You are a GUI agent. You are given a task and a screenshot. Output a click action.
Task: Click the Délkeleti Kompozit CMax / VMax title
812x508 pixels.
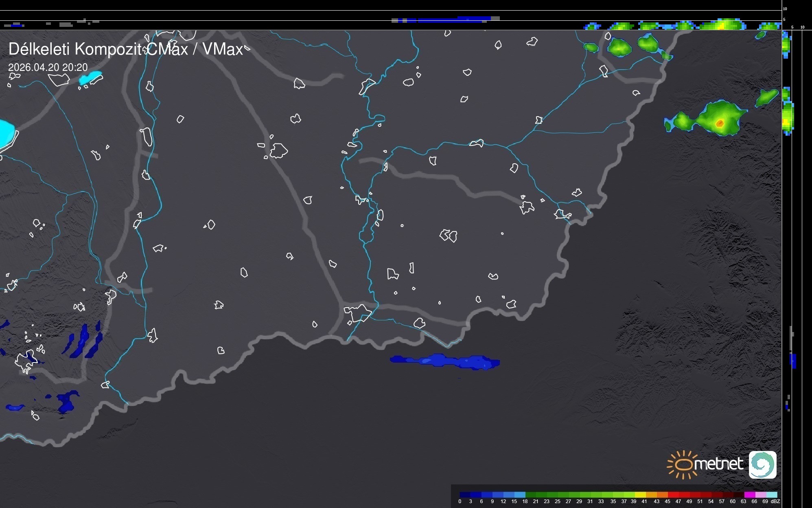(125, 49)
